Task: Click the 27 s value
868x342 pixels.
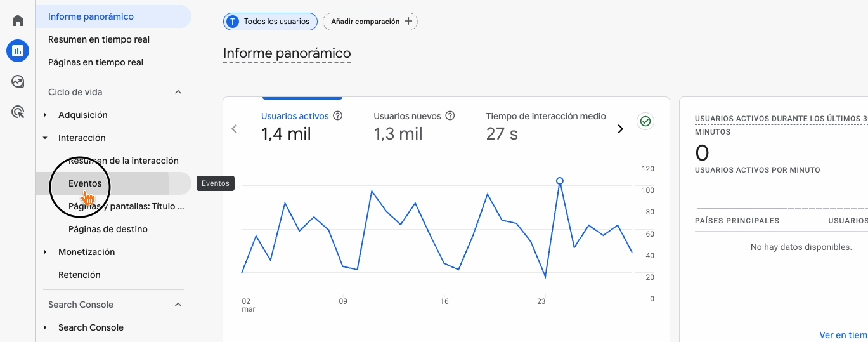Action: point(502,134)
